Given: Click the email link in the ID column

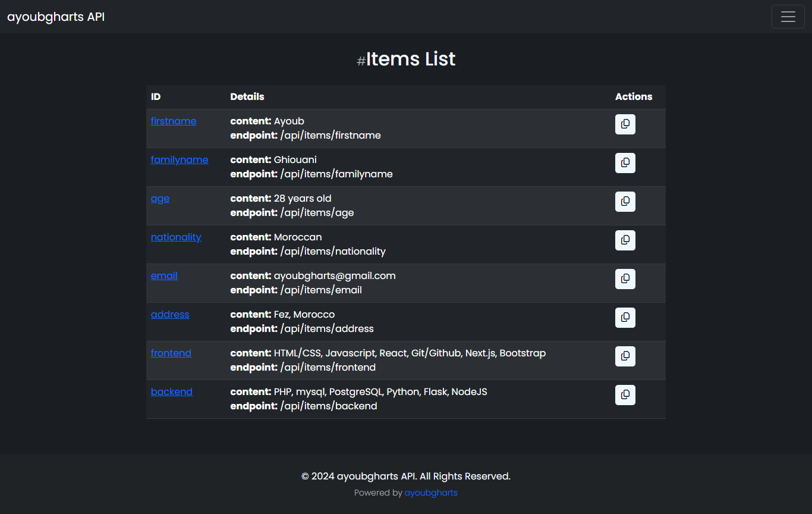Looking at the screenshot, I should tap(164, 275).
